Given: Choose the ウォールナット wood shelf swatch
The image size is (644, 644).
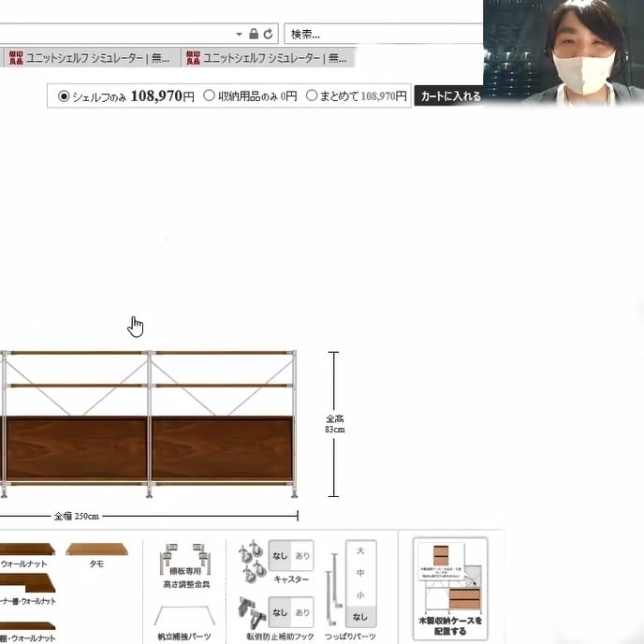Looking at the screenshot, I should pos(26,549).
